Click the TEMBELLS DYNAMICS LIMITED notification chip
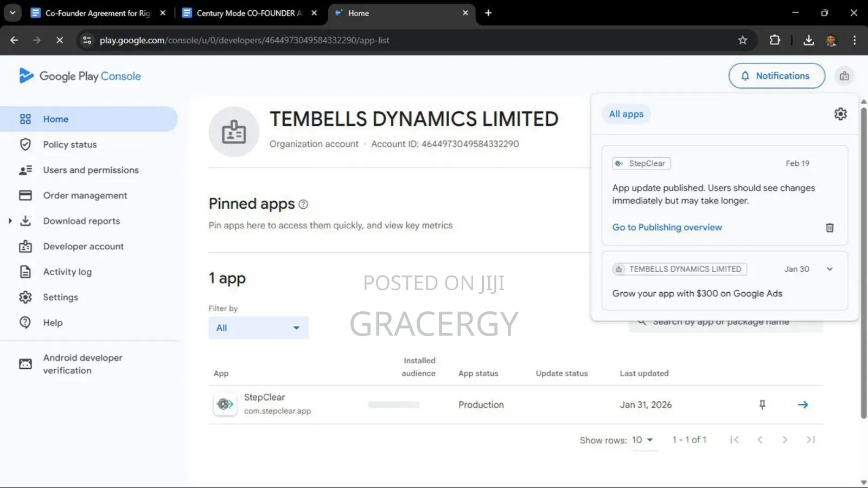The height and width of the screenshot is (488, 868). click(680, 269)
